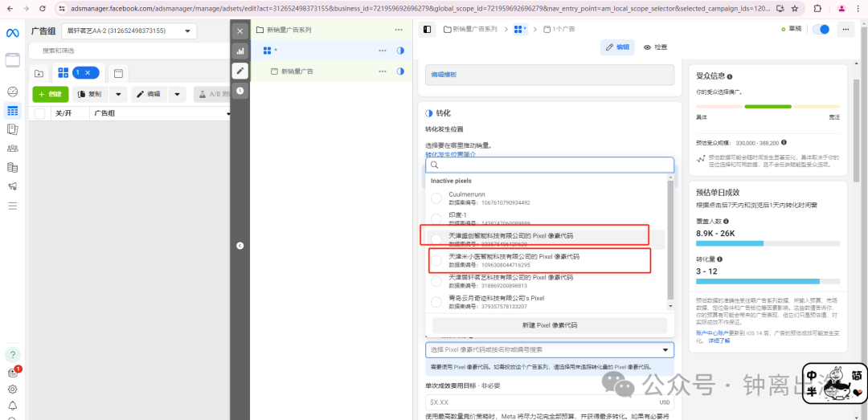Click the info icon beside 预估受众规模

coord(784,142)
